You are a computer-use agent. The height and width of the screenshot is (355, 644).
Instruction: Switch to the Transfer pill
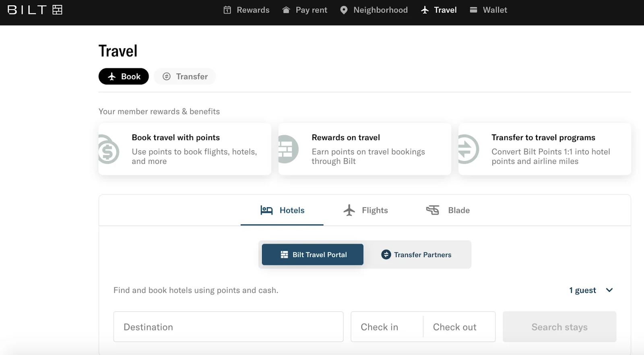(x=185, y=76)
